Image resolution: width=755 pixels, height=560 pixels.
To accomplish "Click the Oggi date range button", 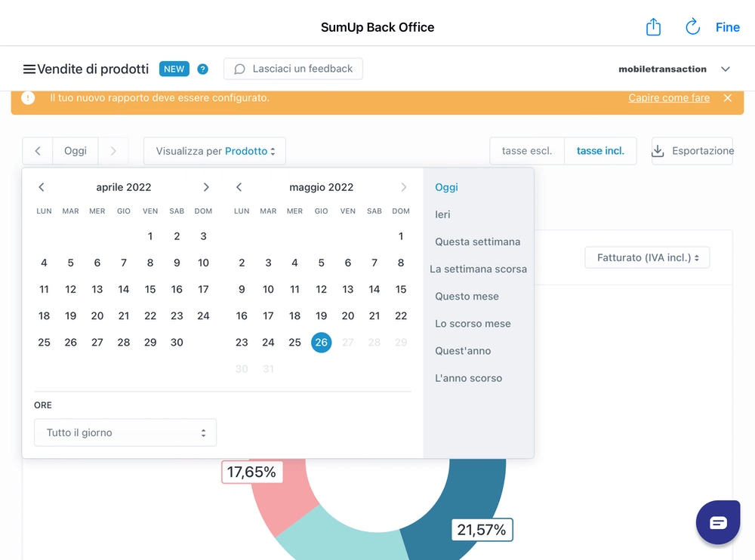I will [x=75, y=151].
